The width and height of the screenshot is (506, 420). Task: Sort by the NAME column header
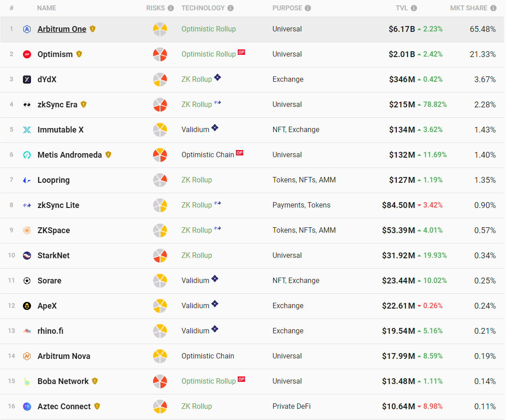coord(46,8)
